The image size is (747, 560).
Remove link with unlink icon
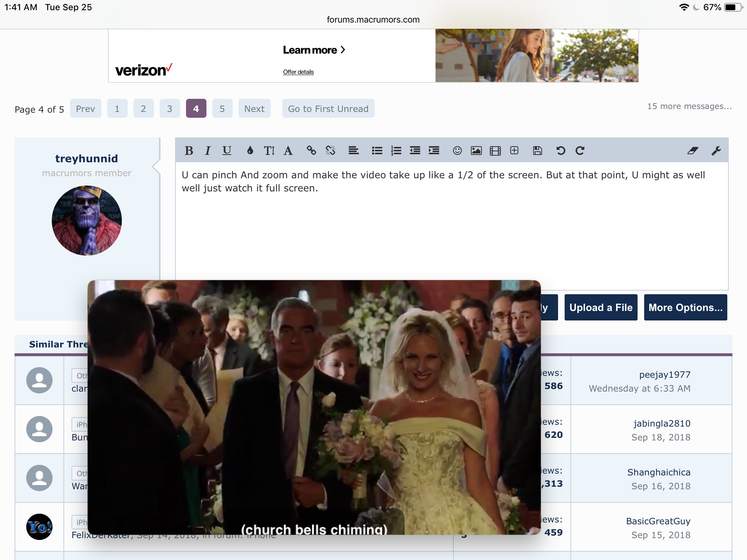330,151
